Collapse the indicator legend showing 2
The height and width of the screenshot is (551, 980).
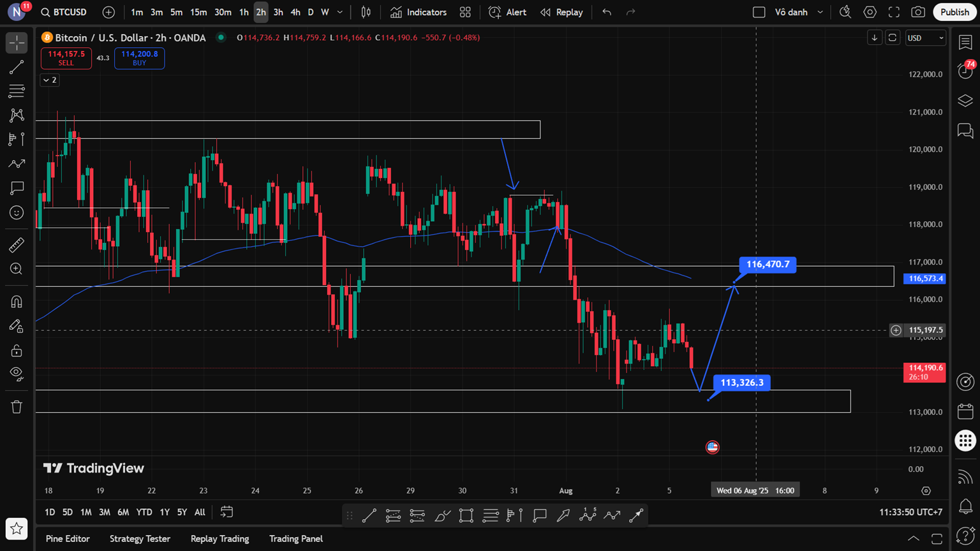click(x=50, y=80)
